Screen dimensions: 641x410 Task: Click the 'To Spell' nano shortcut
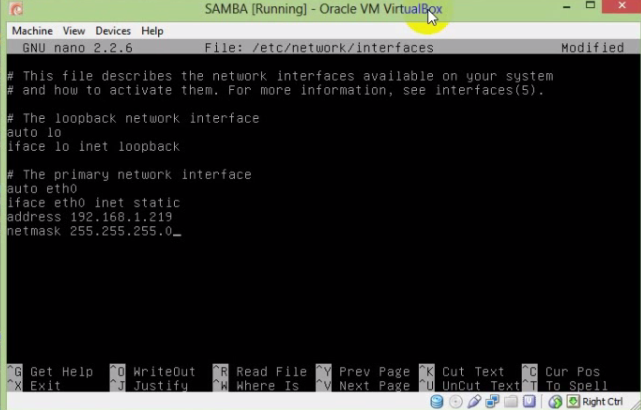(565, 385)
